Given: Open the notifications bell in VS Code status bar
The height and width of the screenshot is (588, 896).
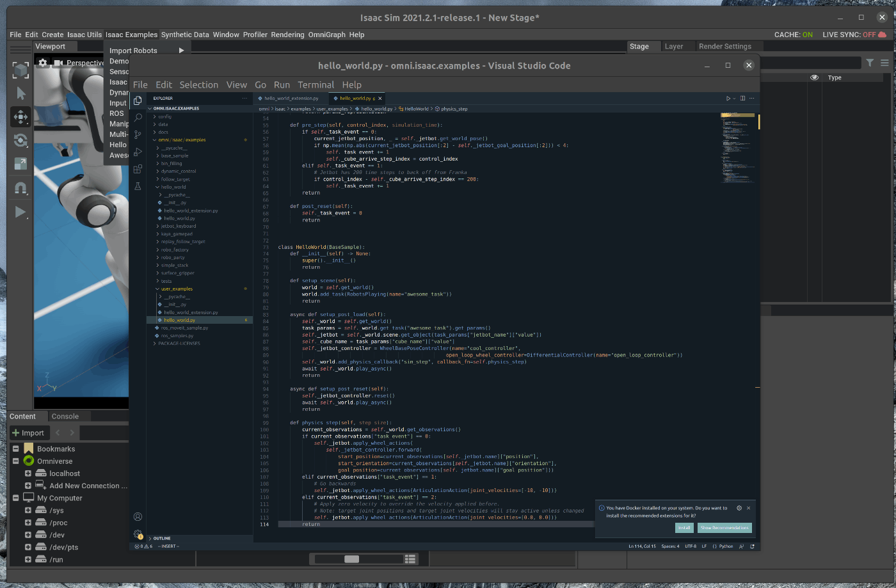Looking at the screenshot, I should (x=752, y=546).
